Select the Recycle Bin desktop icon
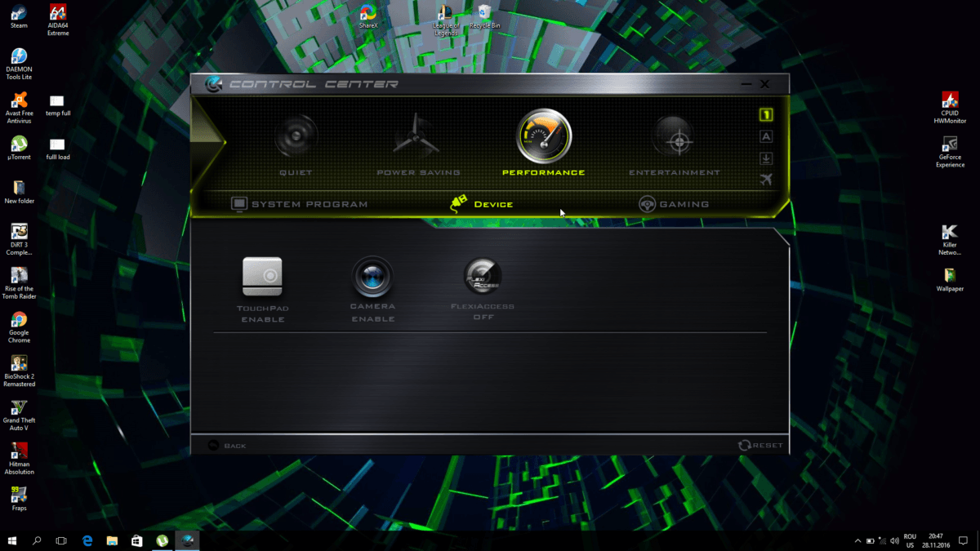The height and width of the screenshot is (551, 980). click(x=485, y=16)
